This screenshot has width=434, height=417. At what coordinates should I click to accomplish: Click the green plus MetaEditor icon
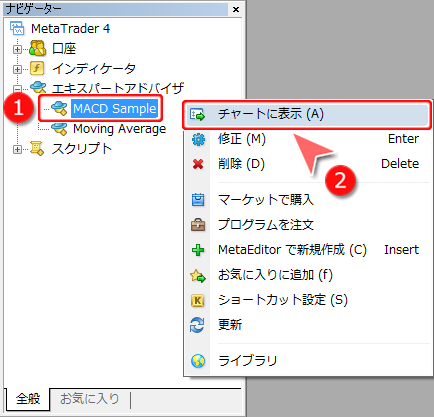pos(198,250)
